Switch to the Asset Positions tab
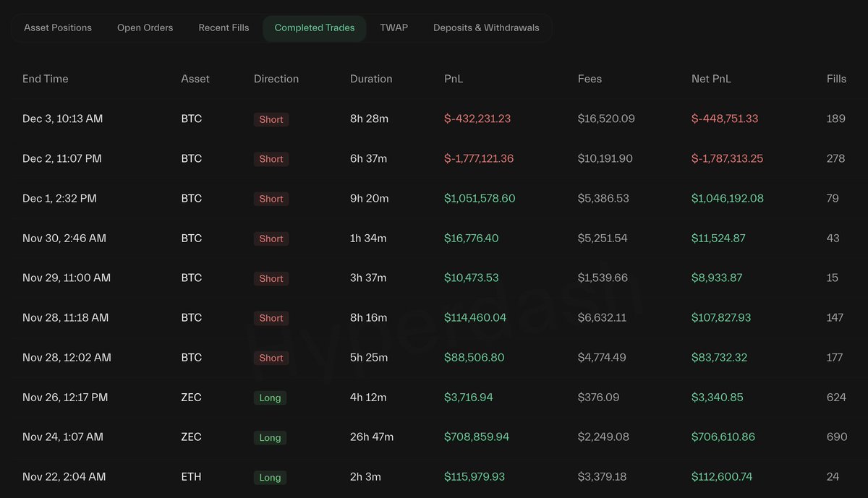The width and height of the screenshot is (868, 498). point(58,28)
